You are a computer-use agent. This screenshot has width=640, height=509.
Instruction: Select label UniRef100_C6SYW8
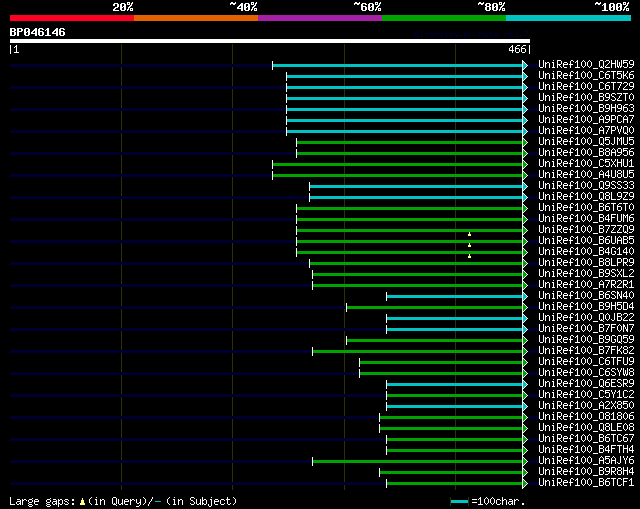pyautogui.click(x=586, y=373)
